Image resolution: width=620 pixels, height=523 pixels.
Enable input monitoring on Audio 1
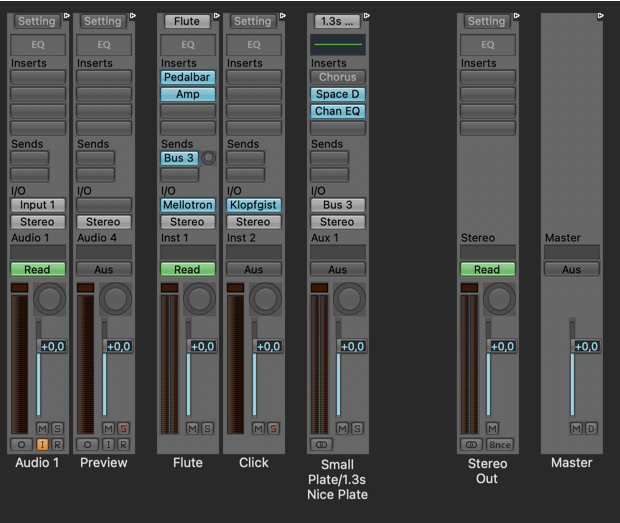(43, 444)
